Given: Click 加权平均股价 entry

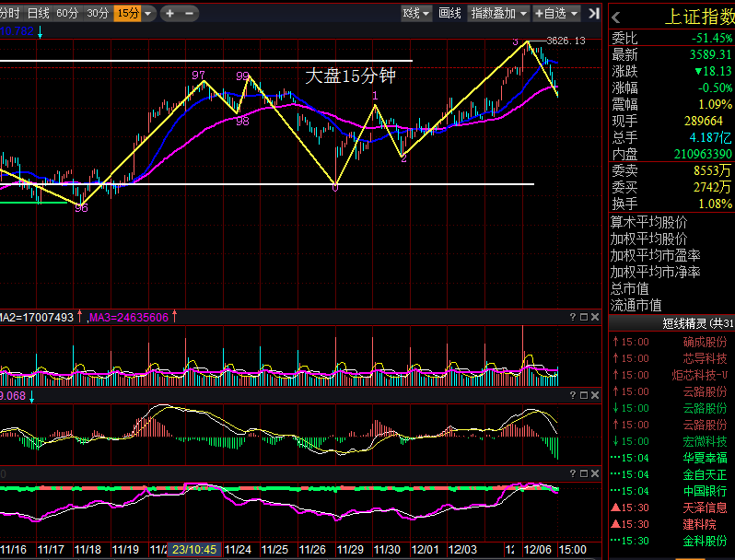Looking at the screenshot, I should [648, 239].
